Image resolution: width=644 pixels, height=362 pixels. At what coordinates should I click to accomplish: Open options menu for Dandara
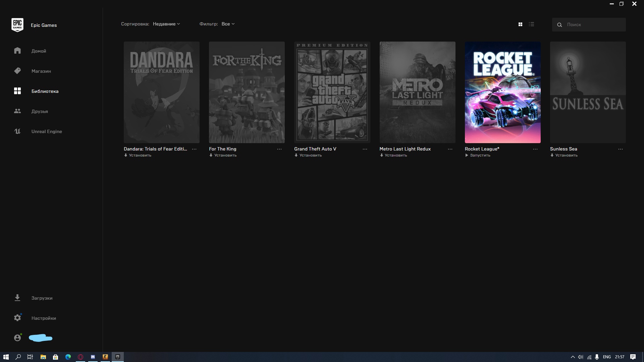pyautogui.click(x=194, y=149)
